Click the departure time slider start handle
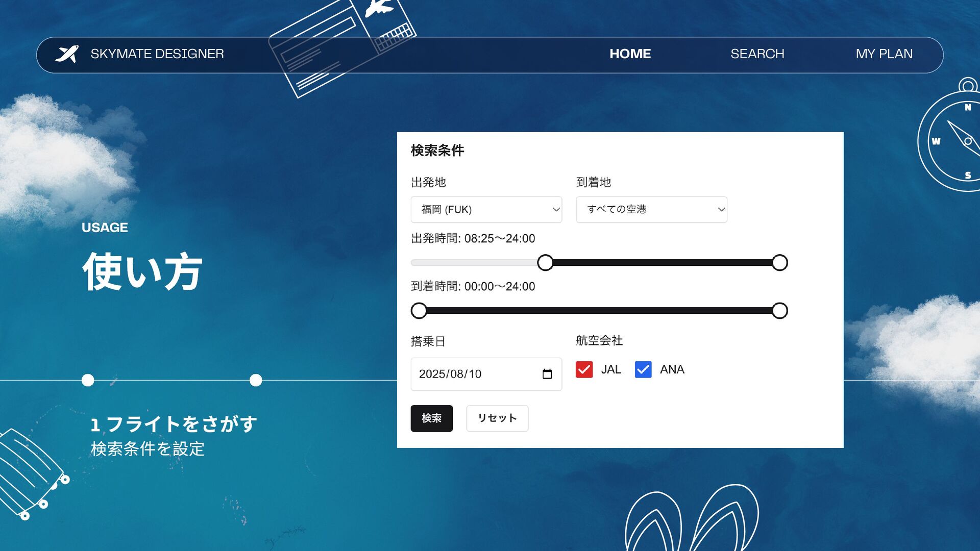Screen dimensions: 980x551 coord(545,263)
